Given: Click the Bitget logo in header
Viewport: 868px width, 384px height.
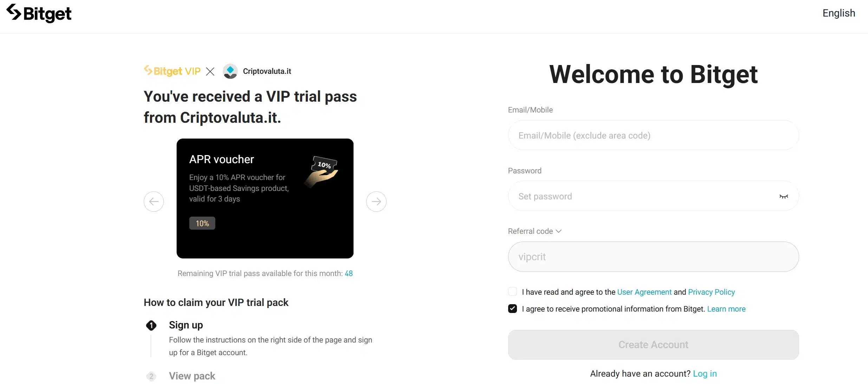Looking at the screenshot, I should (x=39, y=13).
